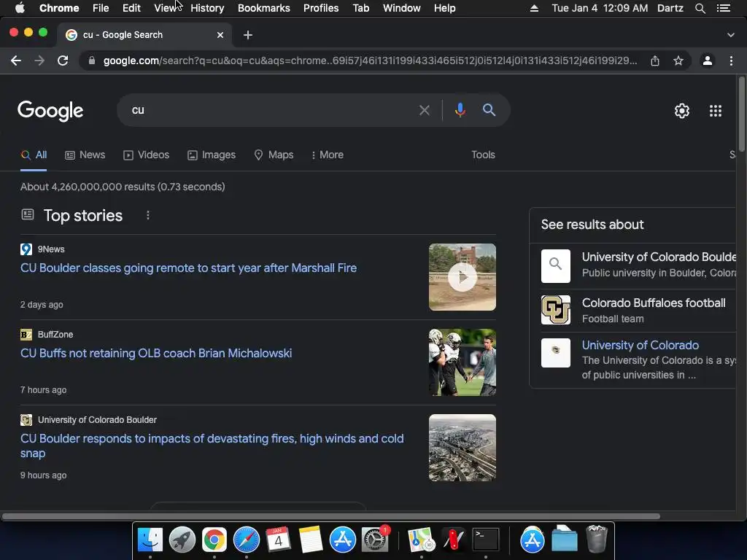Open the Chrome profile avatar icon
This screenshot has height=560, width=747.
(x=708, y=61)
